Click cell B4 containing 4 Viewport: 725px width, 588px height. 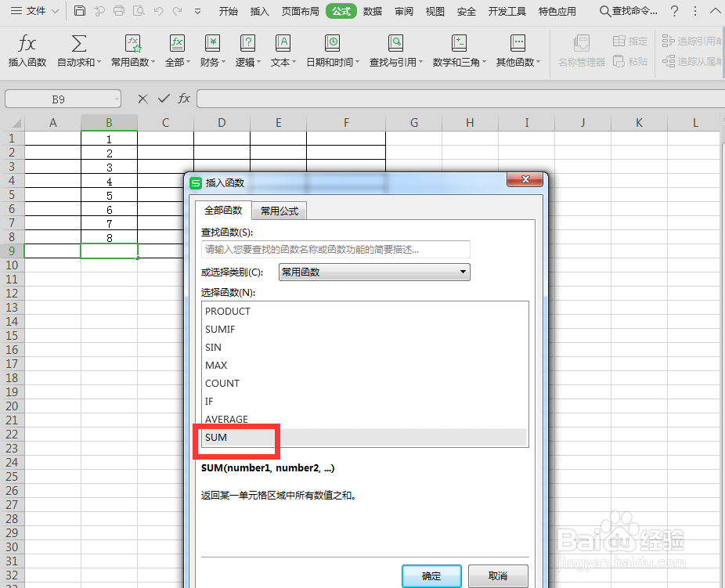(x=109, y=181)
